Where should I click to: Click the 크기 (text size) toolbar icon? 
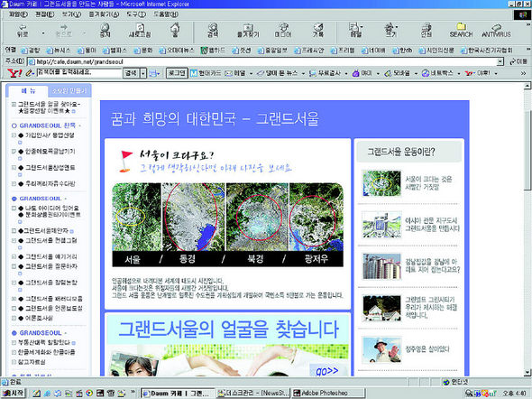390,31
